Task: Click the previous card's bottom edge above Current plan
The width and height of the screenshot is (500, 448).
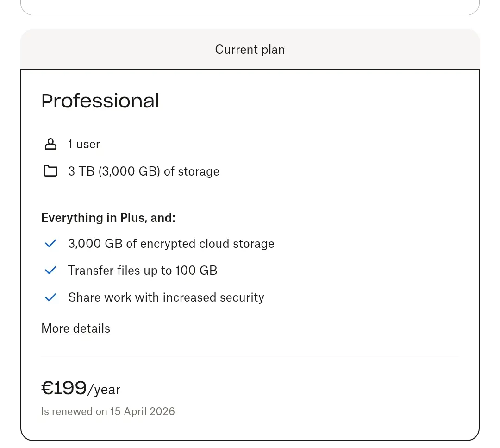Action: coord(250,14)
